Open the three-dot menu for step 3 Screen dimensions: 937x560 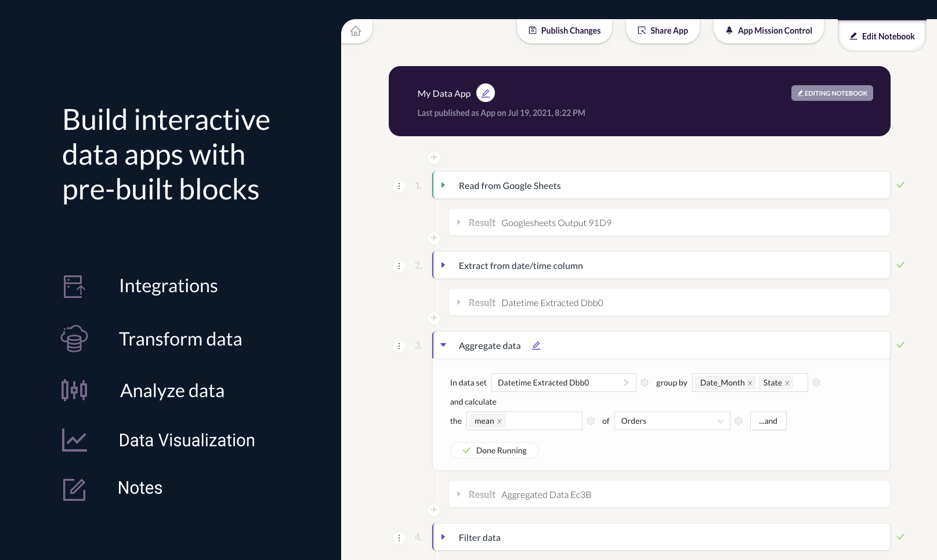pos(399,346)
